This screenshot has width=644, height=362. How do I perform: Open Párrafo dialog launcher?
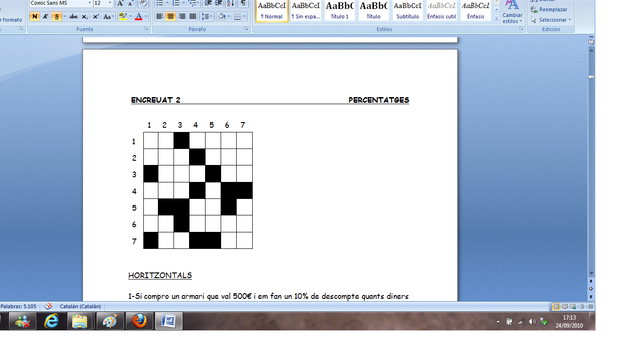(x=247, y=29)
